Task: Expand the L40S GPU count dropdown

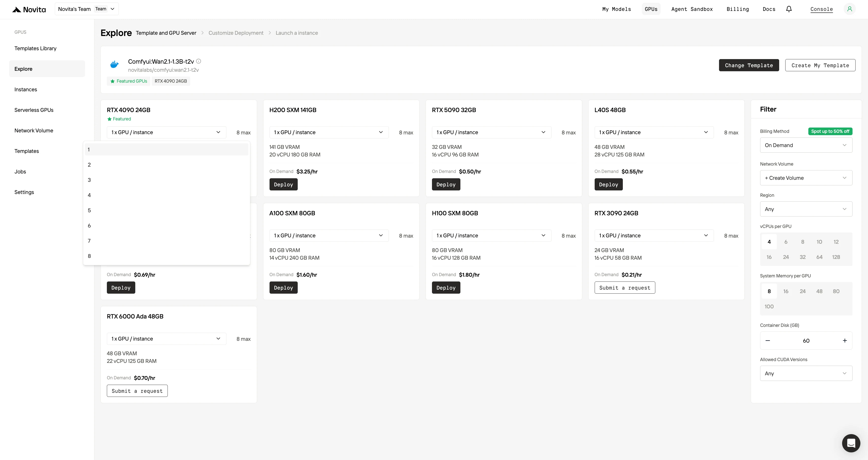Action: 654,132
